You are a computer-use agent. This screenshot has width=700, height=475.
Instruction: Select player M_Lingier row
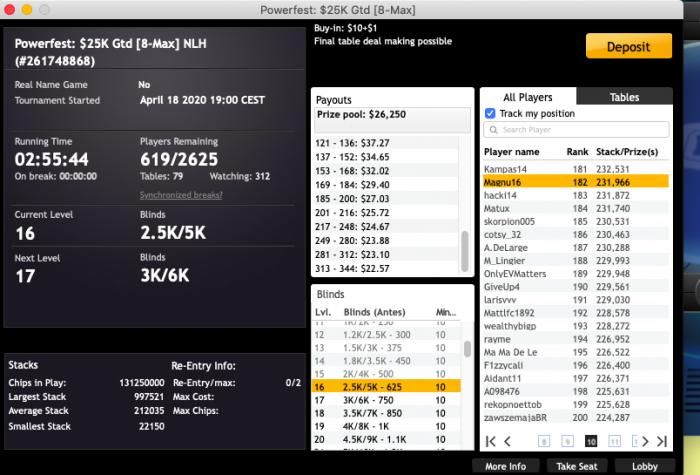(576, 260)
